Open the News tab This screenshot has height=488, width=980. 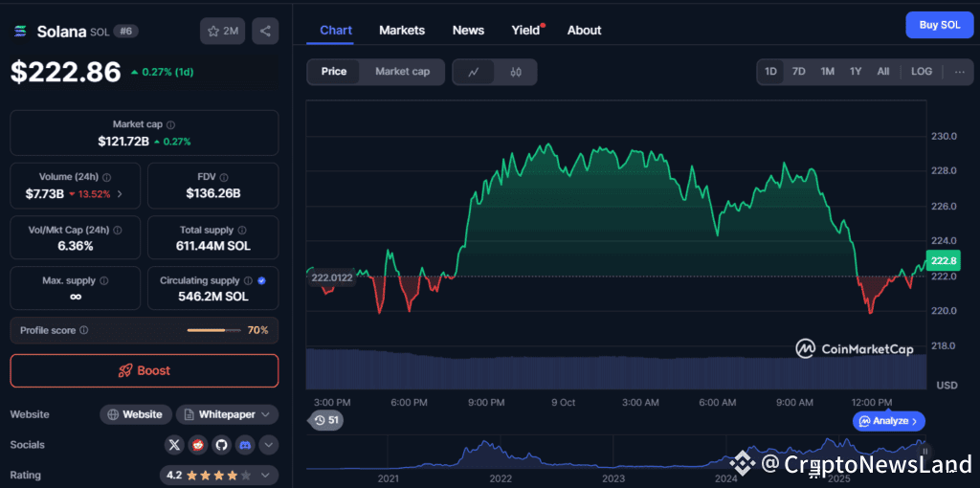pyautogui.click(x=468, y=30)
